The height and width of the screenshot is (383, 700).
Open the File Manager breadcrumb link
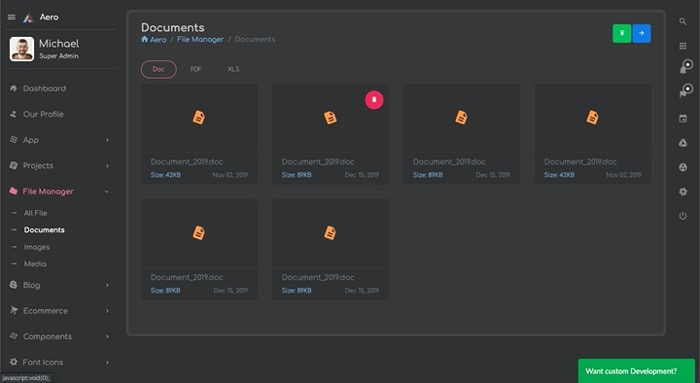200,39
